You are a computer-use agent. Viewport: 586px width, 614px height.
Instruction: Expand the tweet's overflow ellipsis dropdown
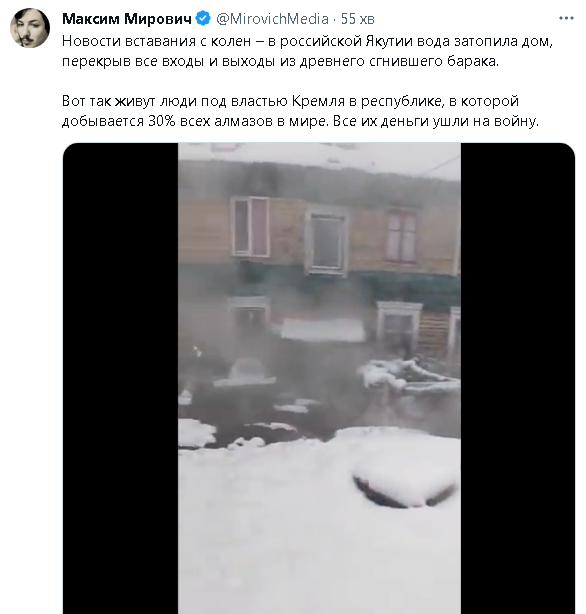pyautogui.click(x=566, y=18)
